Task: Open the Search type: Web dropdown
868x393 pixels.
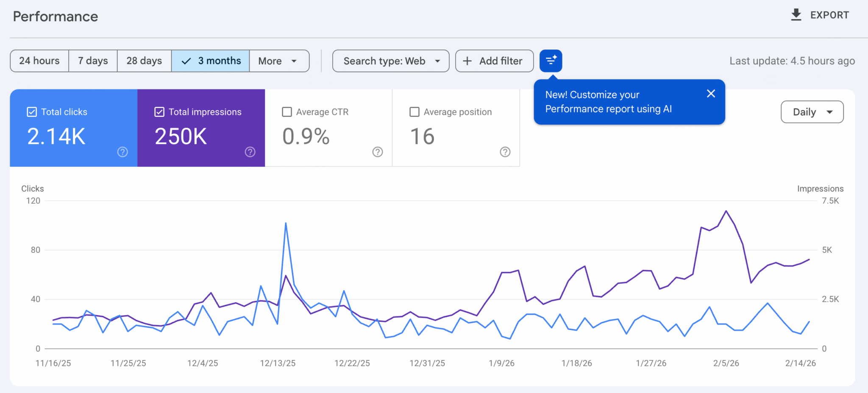Action: (390, 61)
